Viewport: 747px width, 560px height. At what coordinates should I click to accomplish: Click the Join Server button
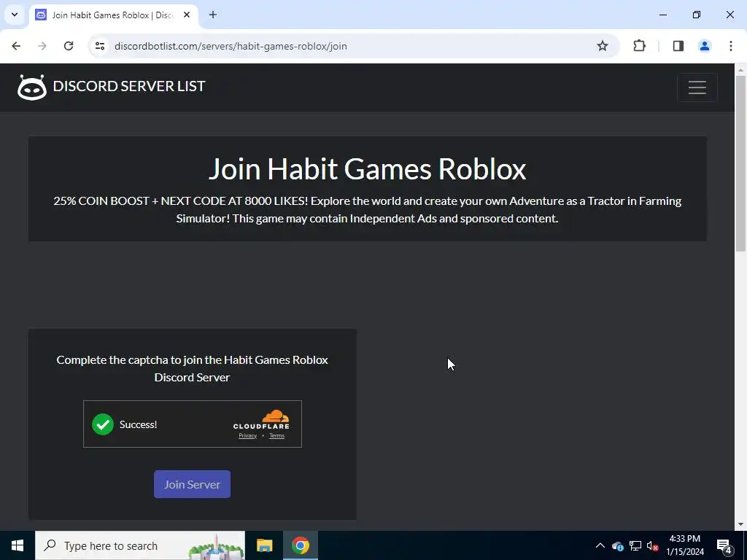192,484
